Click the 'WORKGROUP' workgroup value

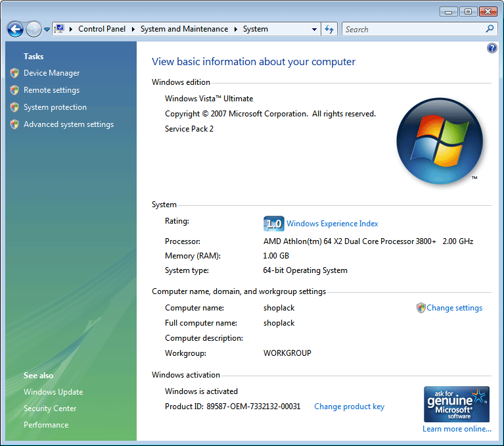pos(287,353)
